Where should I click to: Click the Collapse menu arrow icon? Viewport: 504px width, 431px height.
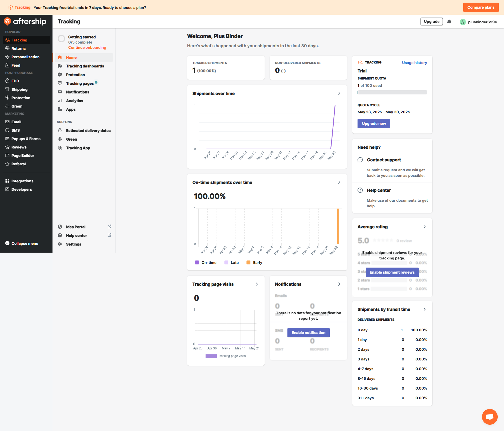tap(7, 243)
